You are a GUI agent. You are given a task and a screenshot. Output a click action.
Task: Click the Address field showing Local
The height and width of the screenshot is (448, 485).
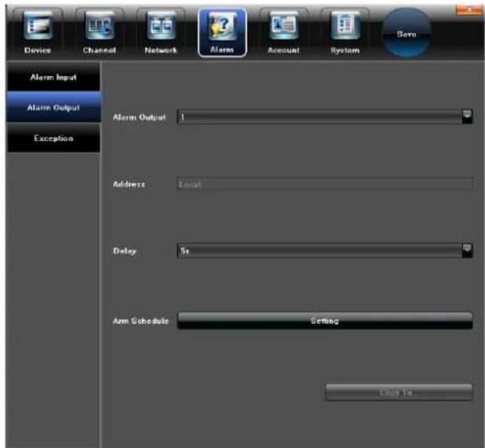(x=325, y=184)
